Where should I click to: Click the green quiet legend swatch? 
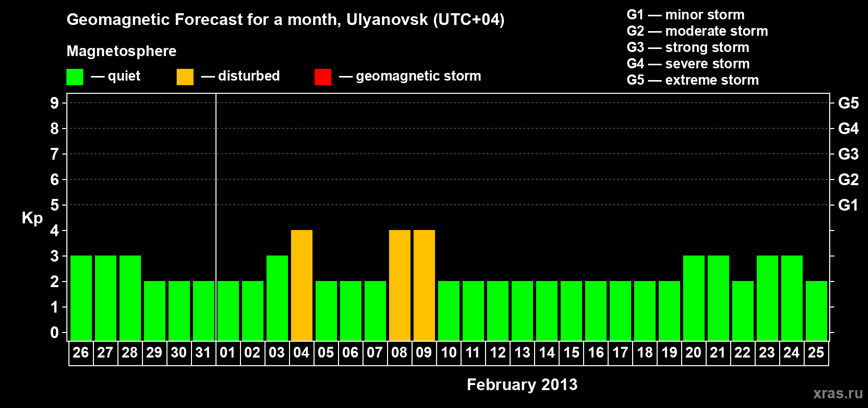pos(75,77)
